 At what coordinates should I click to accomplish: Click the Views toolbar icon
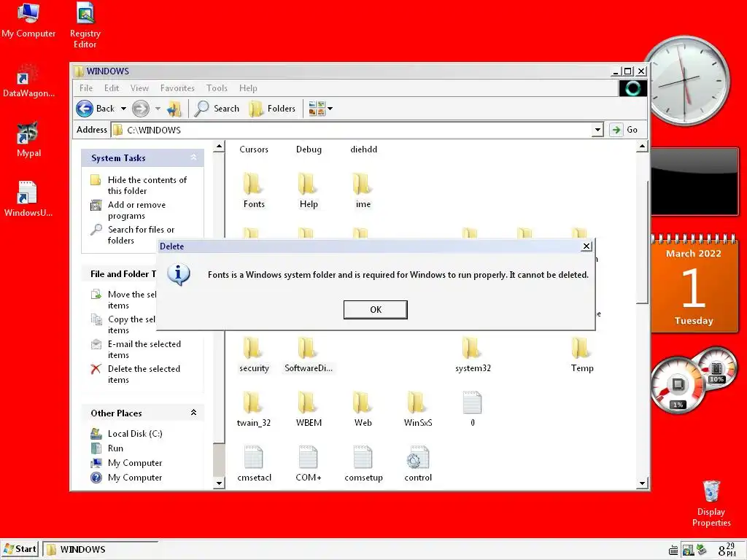pos(317,109)
